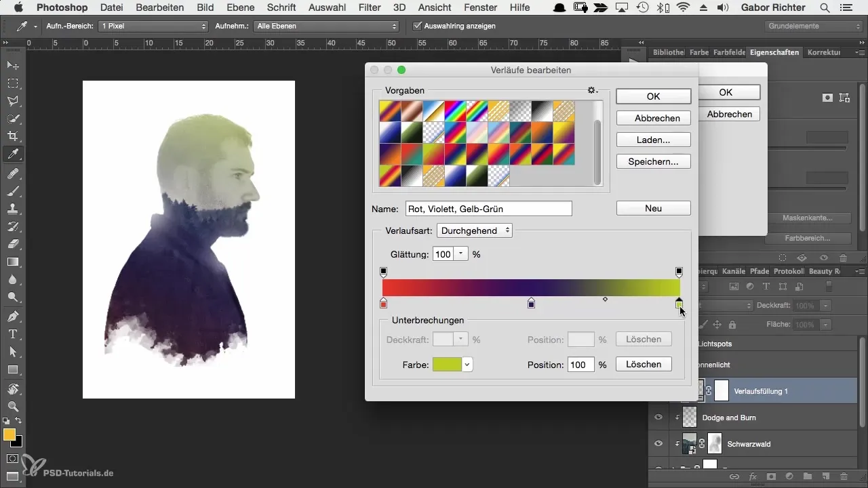Click the new group folder icon

click(x=808, y=477)
